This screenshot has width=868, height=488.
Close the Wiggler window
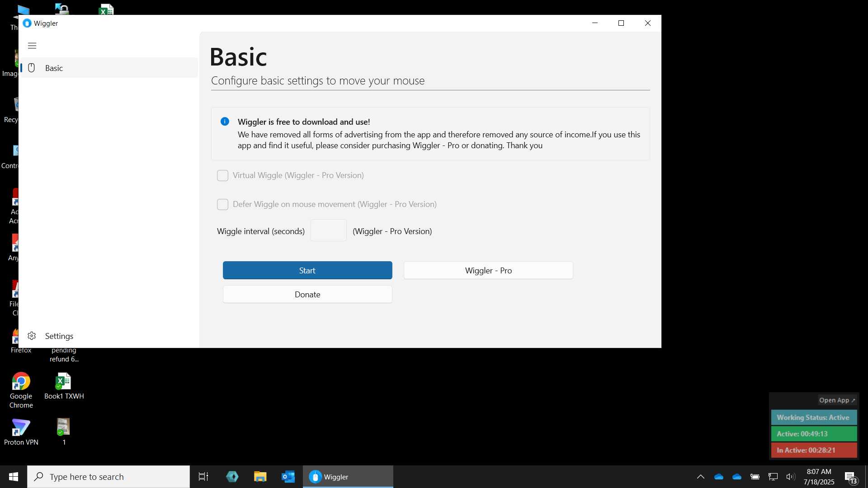point(648,23)
